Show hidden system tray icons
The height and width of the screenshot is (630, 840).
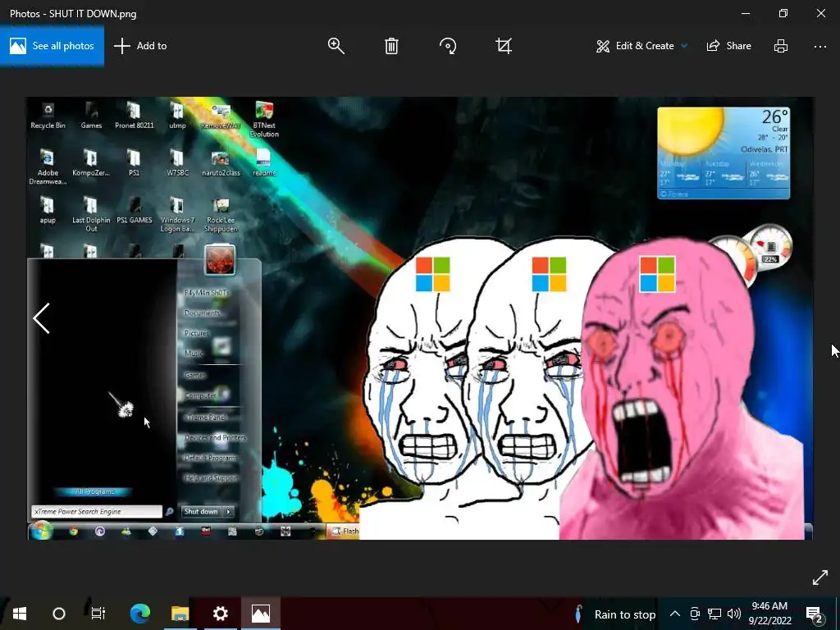(x=675, y=614)
